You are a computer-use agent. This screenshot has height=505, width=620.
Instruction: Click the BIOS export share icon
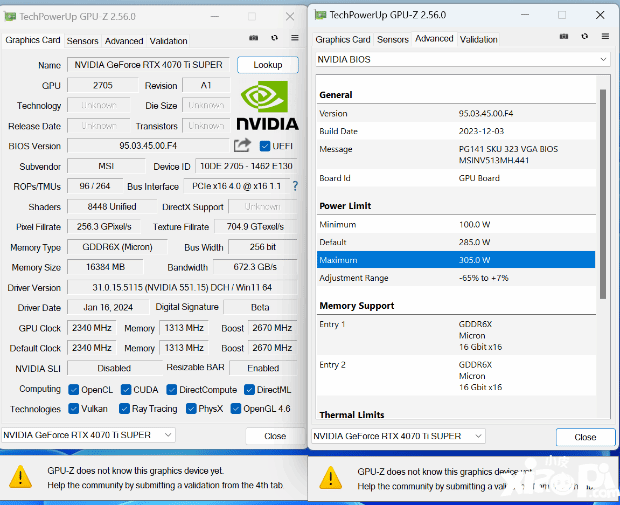pos(242,145)
